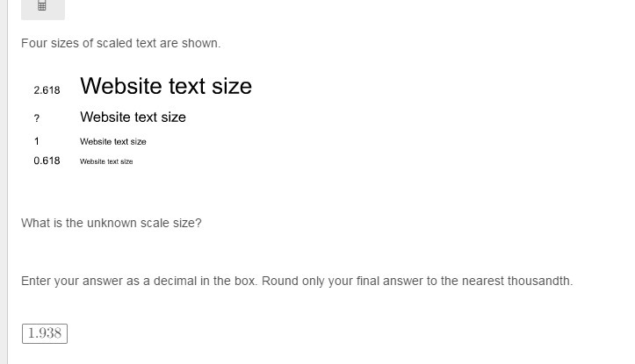
Task: Click the gray vertical bar at left edge
Action: pos(4,182)
